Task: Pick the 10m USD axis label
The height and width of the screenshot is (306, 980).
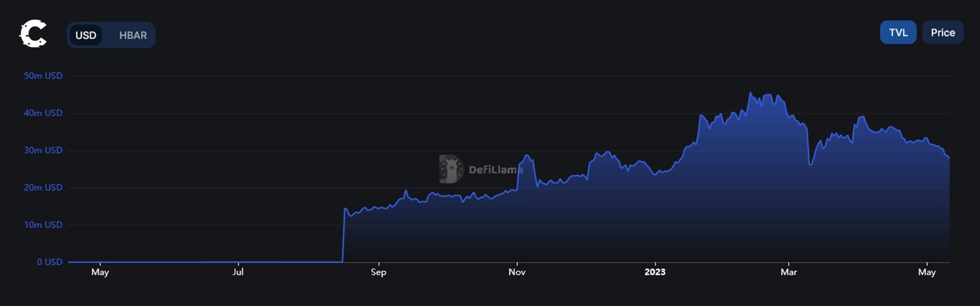Action: coord(43,225)
